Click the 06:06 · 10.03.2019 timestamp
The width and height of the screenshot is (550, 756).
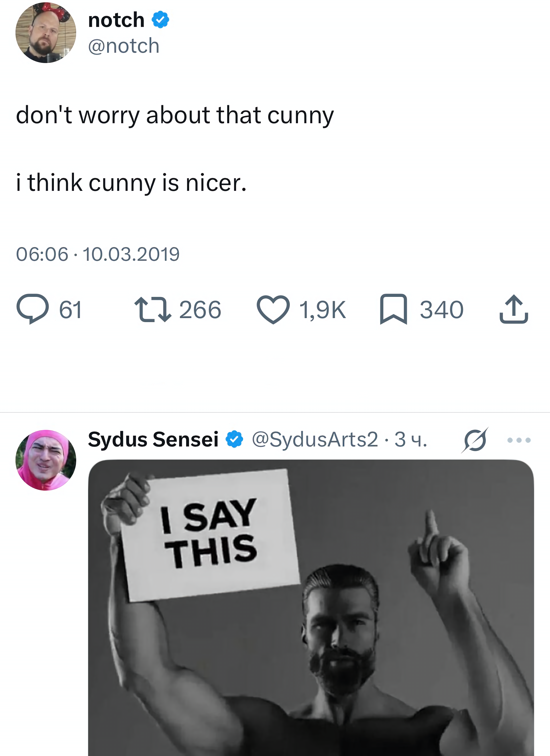(98, 254)
